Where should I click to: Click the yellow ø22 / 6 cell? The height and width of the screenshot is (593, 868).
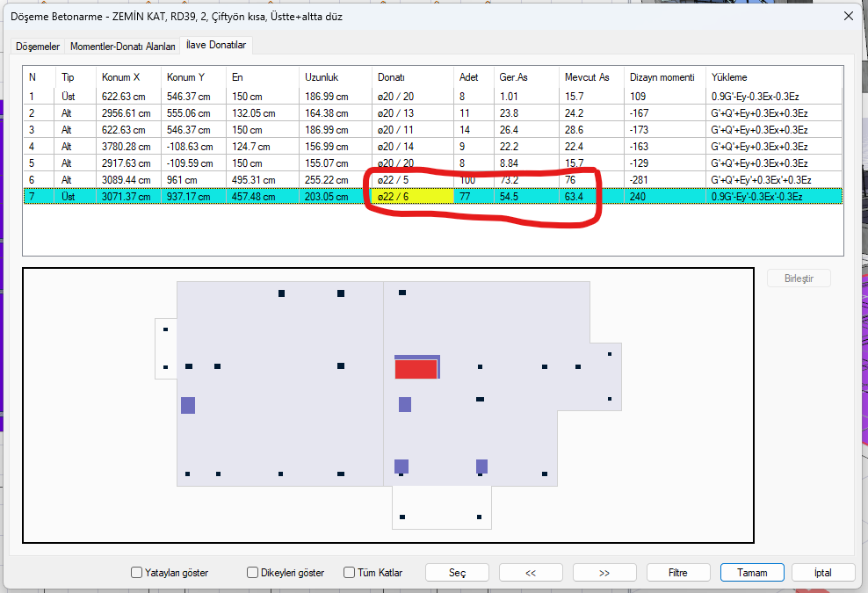(413, 197)
